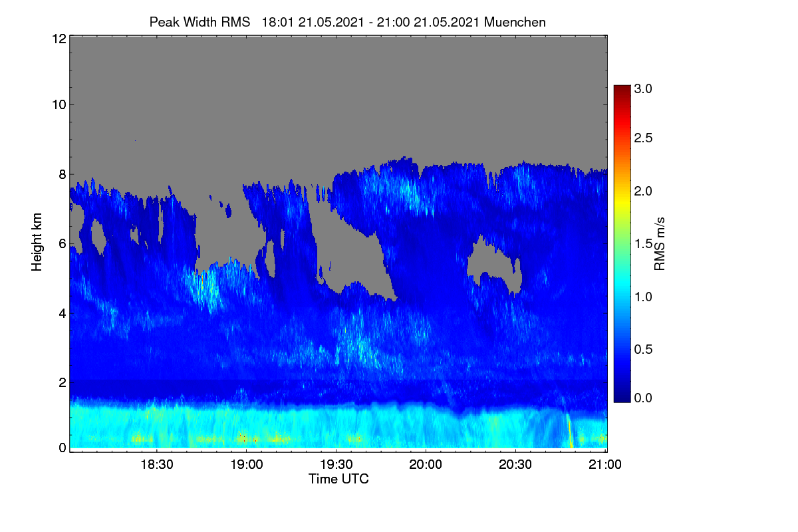
Task: Click the 'Time UTC' axis label
Action: [x=338, y=479]
